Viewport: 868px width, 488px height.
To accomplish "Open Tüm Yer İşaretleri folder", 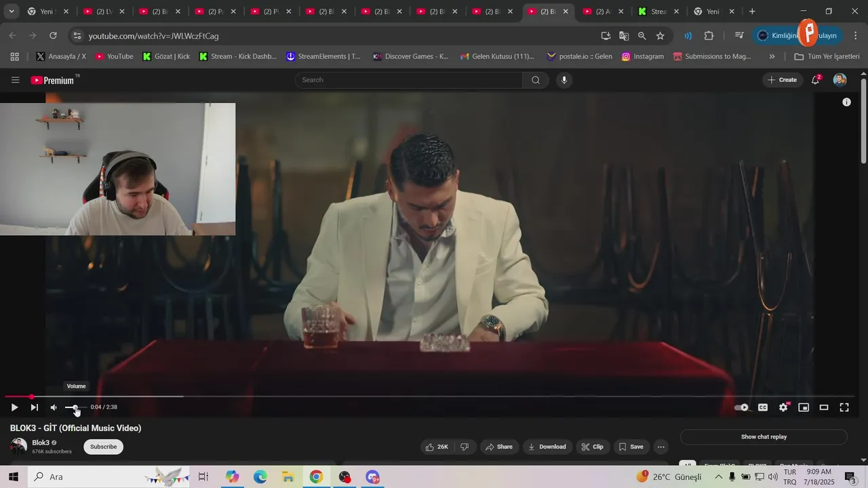I will (827, 56).
